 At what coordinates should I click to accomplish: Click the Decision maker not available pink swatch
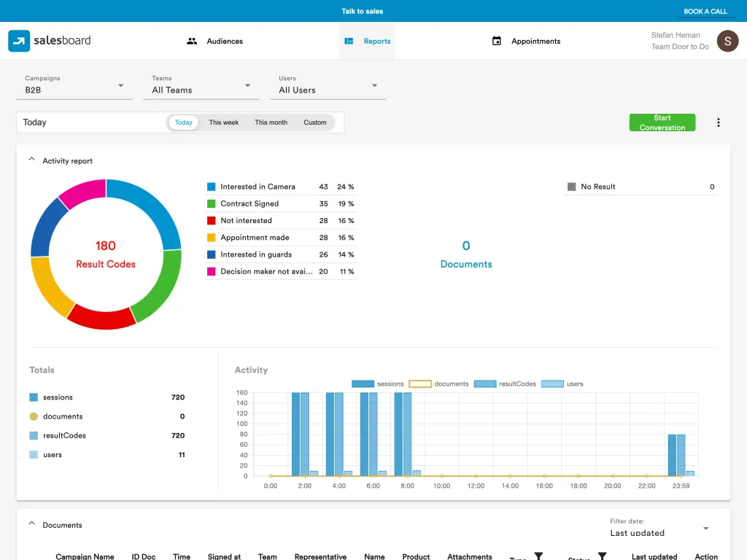(x=211, y=271)
